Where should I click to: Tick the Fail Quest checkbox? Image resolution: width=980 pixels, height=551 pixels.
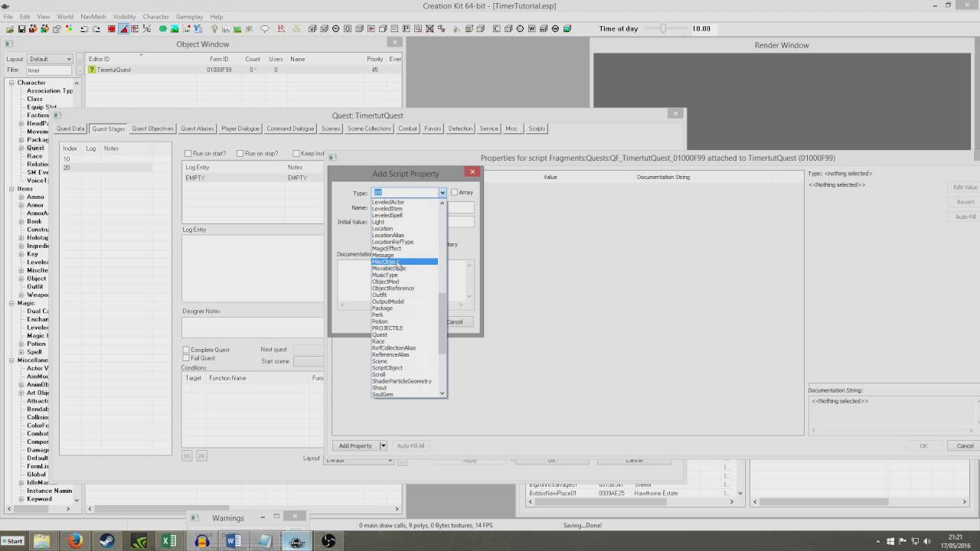[x=186, y=358]
